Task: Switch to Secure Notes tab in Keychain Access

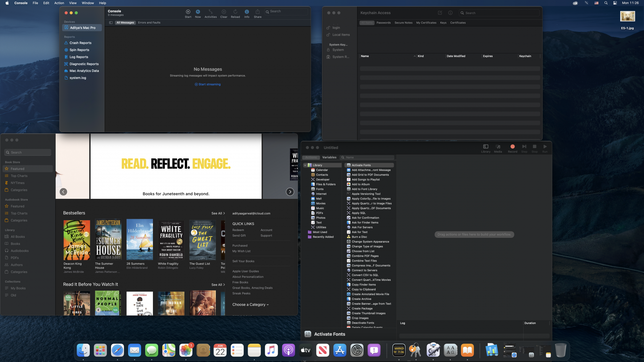Action: [403, 23]
